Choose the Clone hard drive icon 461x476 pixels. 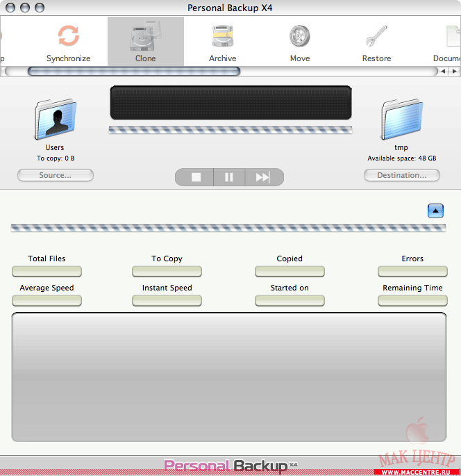click(x=146, y=36)
